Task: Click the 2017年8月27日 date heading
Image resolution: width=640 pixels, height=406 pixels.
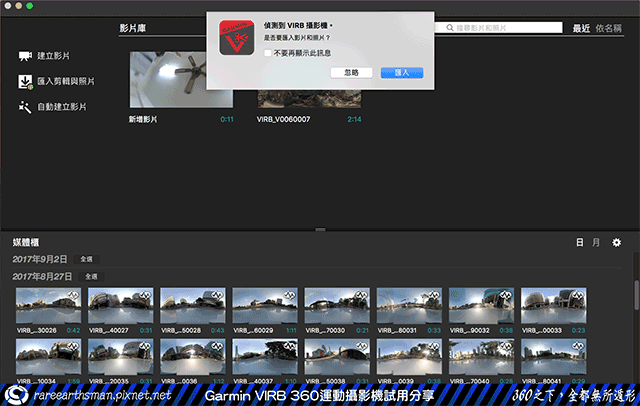Action: [x=42, y=277]
